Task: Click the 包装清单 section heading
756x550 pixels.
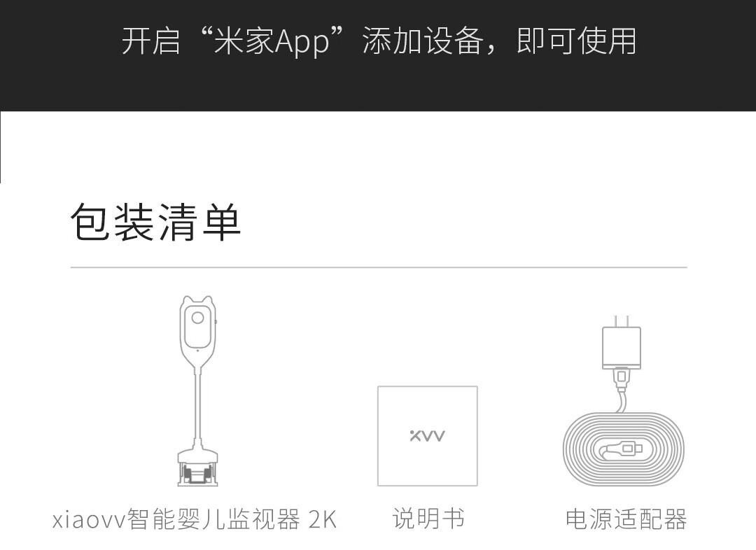Action: click(155, 223)
